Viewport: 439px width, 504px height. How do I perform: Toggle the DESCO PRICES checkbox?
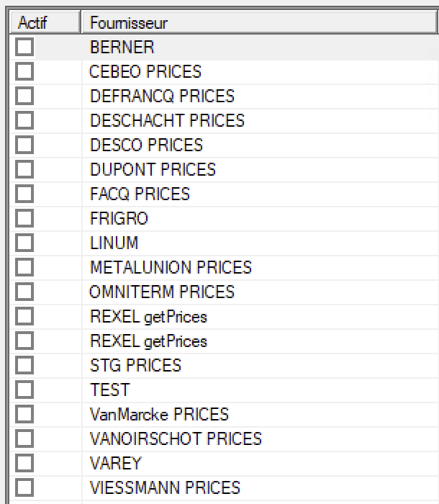(x=24, y=145)
